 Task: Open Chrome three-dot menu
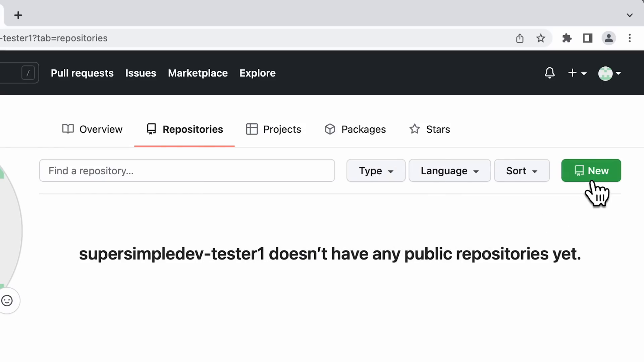630,38
